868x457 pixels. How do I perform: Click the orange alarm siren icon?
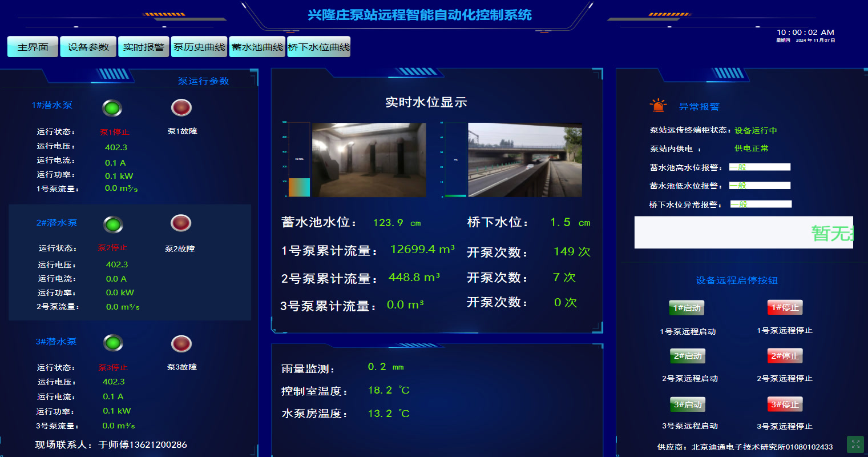coord(658,106)
